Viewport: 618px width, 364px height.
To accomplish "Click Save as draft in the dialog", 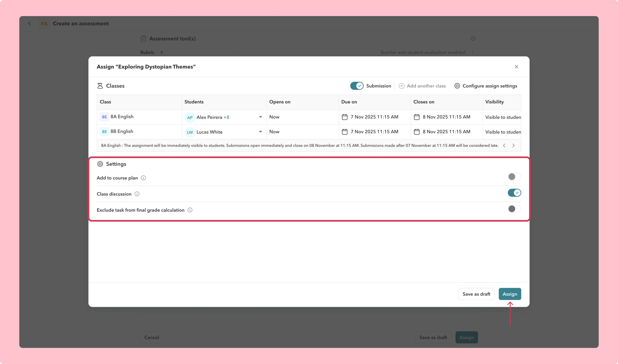I will pyautogui.click(x=476, y=294).
